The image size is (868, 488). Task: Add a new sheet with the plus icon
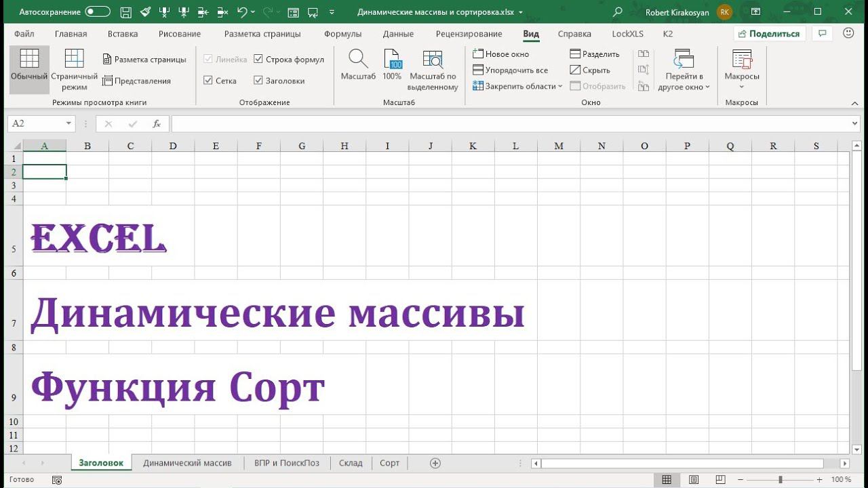pyautogui.click(x=435, y=463)
